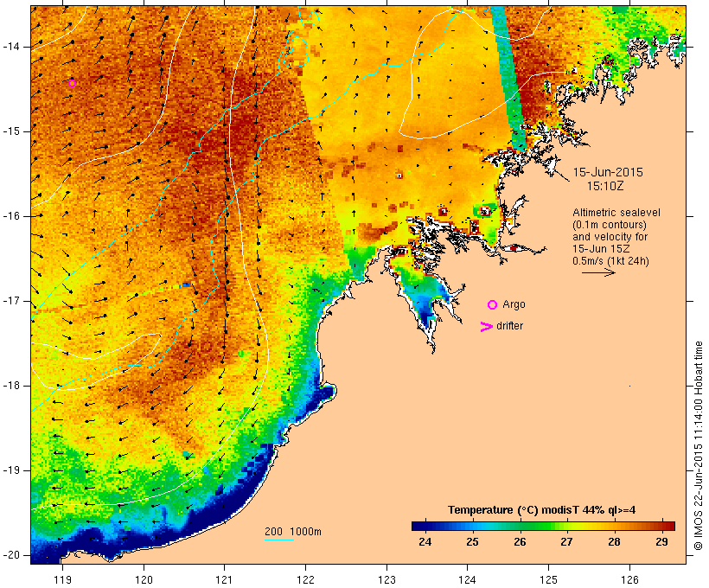The image size is (709, 588).
Task: Click the longitude label '125'
Action: tap(548, 579)
